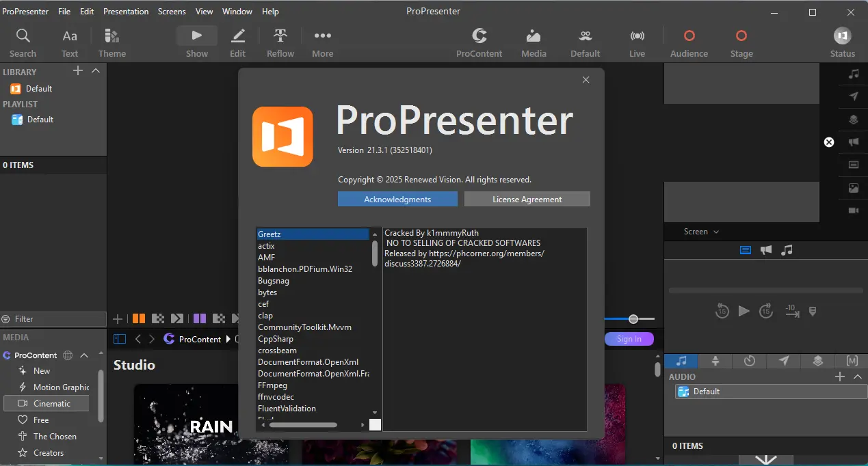Play the audio transport

(744, 311)
